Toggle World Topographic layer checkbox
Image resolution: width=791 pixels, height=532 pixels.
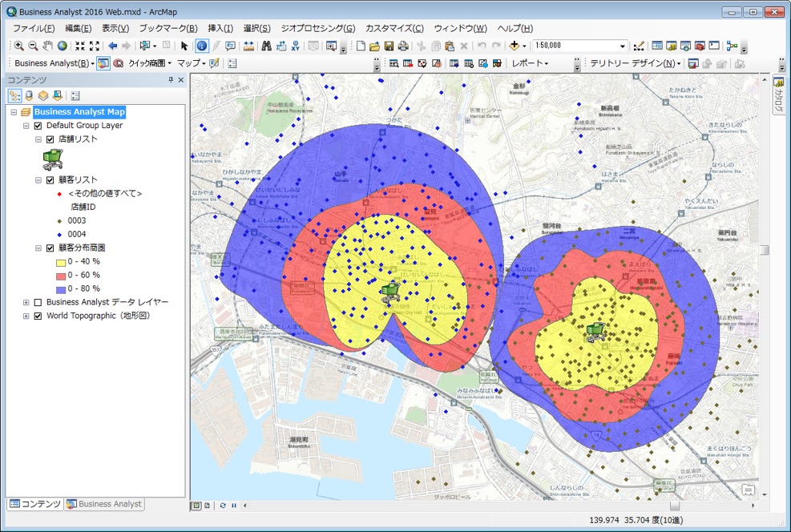coord(38,316)
